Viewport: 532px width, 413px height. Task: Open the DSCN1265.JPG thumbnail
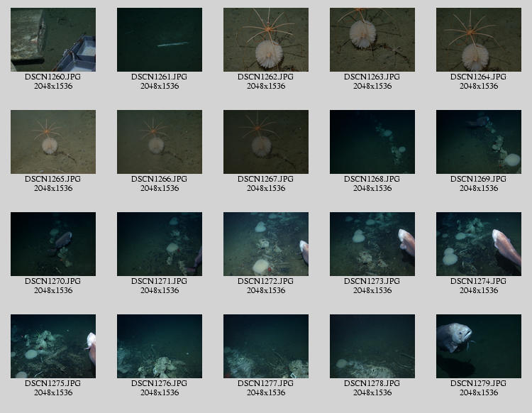tap(53, 142)
